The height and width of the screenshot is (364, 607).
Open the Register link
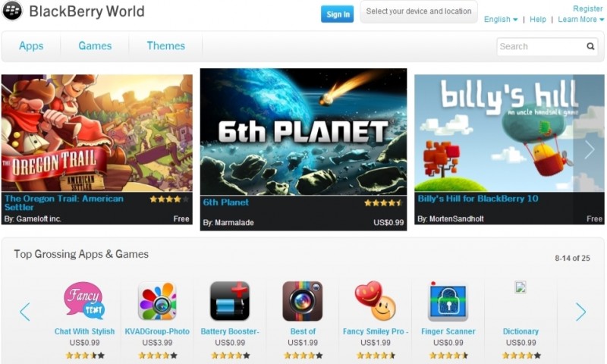pyautogui.click(x=587, y=8)
